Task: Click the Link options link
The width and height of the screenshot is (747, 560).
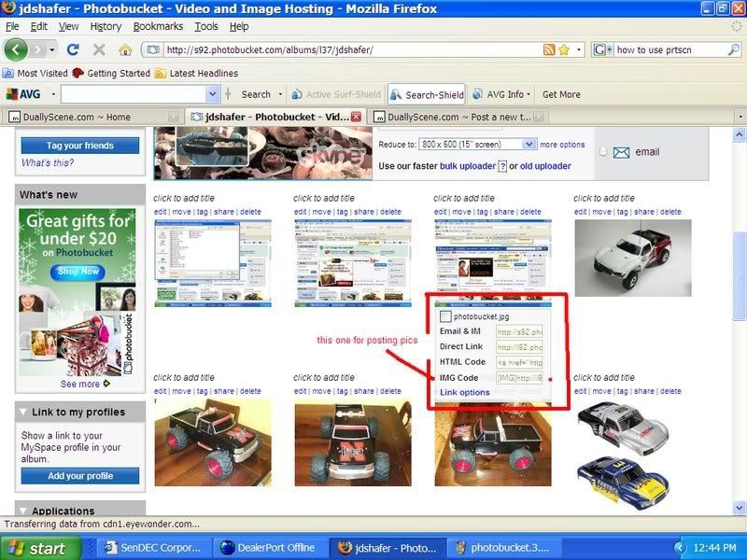Action: [464, 392]
